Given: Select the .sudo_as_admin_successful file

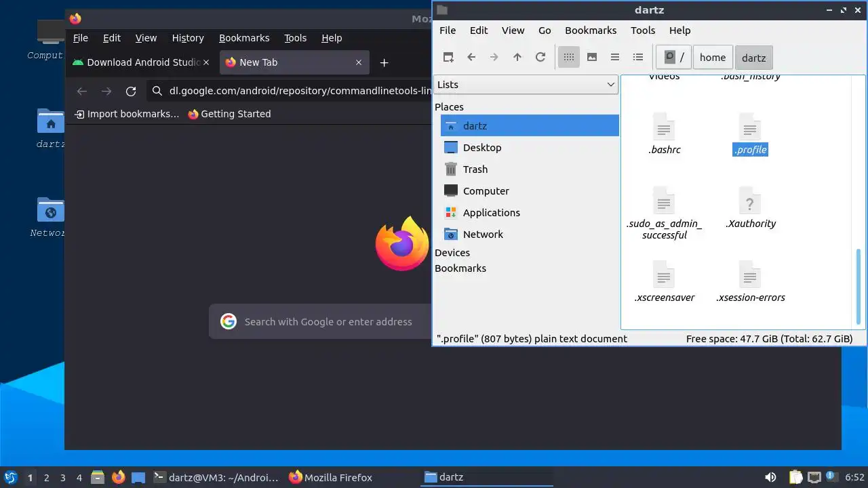Looking at the screenshot, I should (664, 213).
